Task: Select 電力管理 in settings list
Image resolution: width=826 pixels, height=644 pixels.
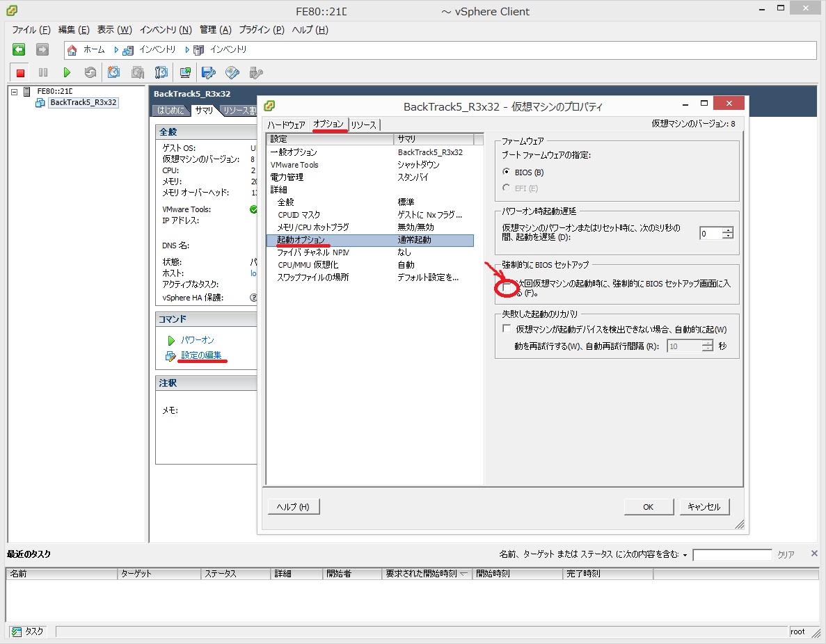Action: pyautogui.click(x=370, y=177)
